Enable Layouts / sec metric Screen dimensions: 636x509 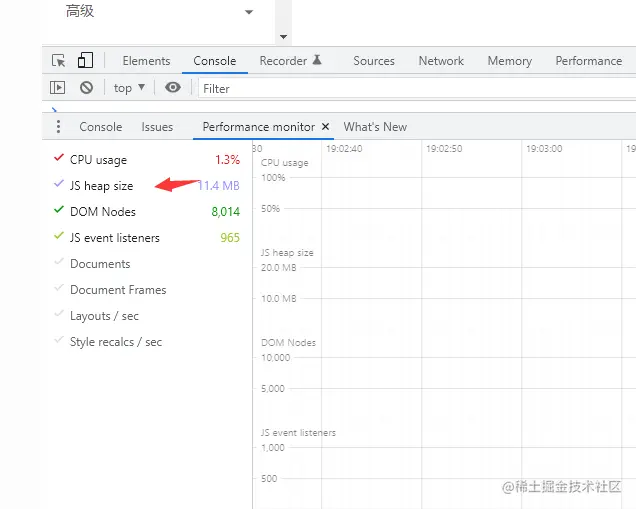click(59, 314)
